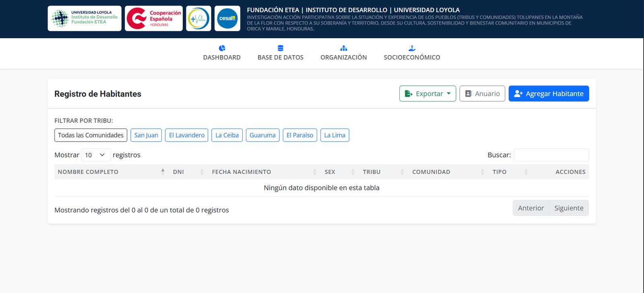This screenshot has width=644, height=293.
Task: Click the add-user icon in Agregar Habitante
Action: (518, 94)
